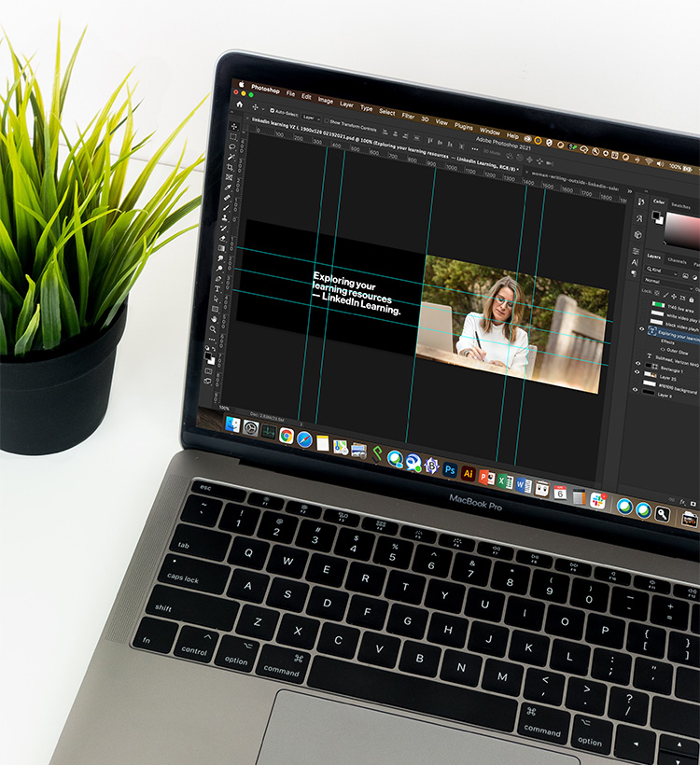Open the 3D panel cube icon

tap(637, 235)
